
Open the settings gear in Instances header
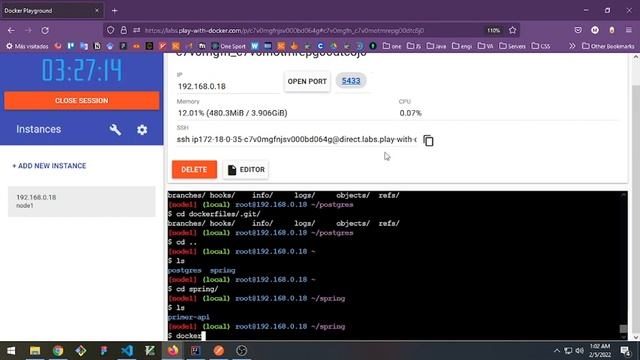(142, 130)
